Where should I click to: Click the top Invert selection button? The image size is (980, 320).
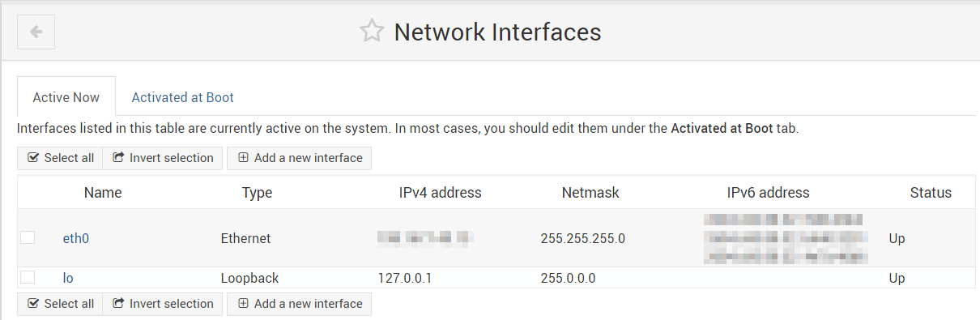click(x=163, y=158)
